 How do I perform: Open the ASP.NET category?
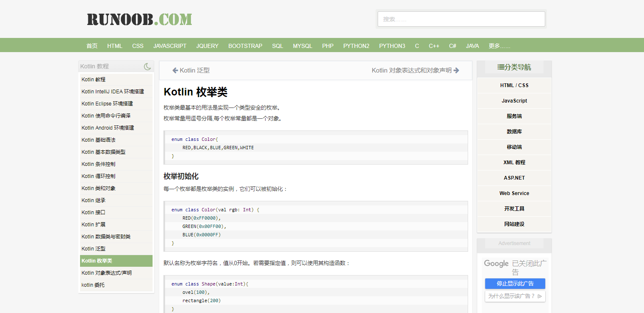point(514,178)
